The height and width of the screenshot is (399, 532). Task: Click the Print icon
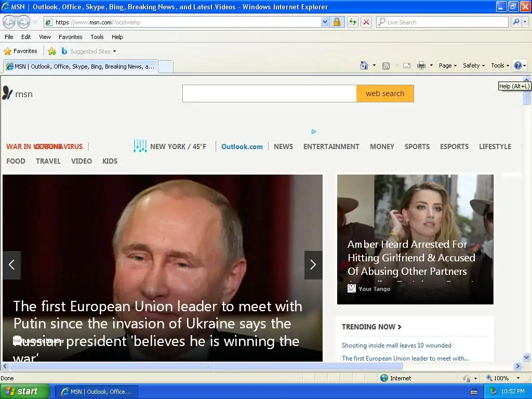[421, 65]
